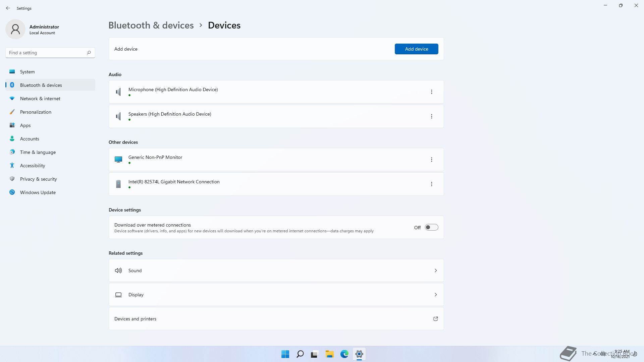Click the Add device button
Image resolution: width=644 pixels, height=362 pixels.
[416, 49]
